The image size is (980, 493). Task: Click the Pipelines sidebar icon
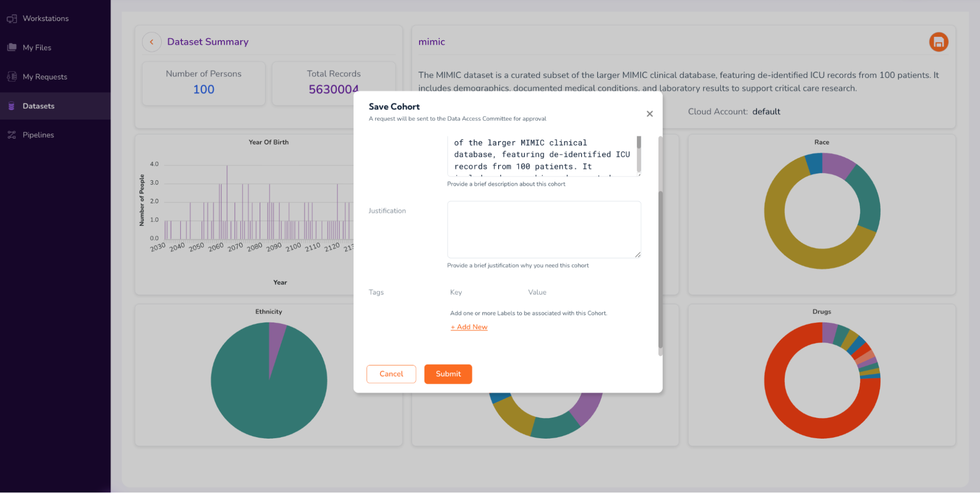pos(12,135)
